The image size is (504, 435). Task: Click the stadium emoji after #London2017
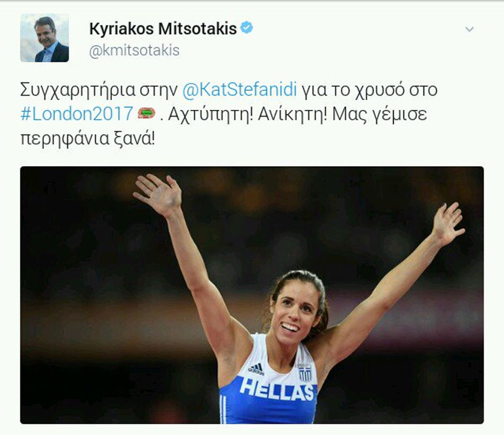pyautogui.click(x=147, y=113)
